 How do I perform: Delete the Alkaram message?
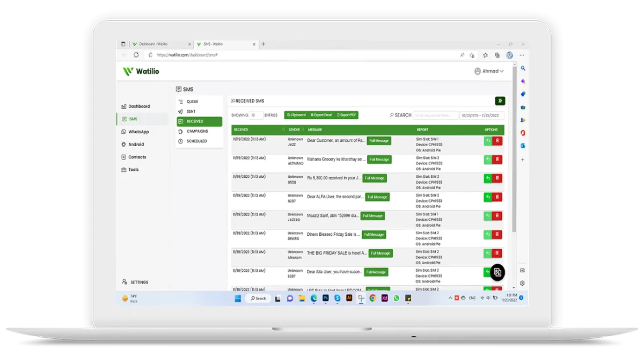pyautogui.click(x=497, y=254)
